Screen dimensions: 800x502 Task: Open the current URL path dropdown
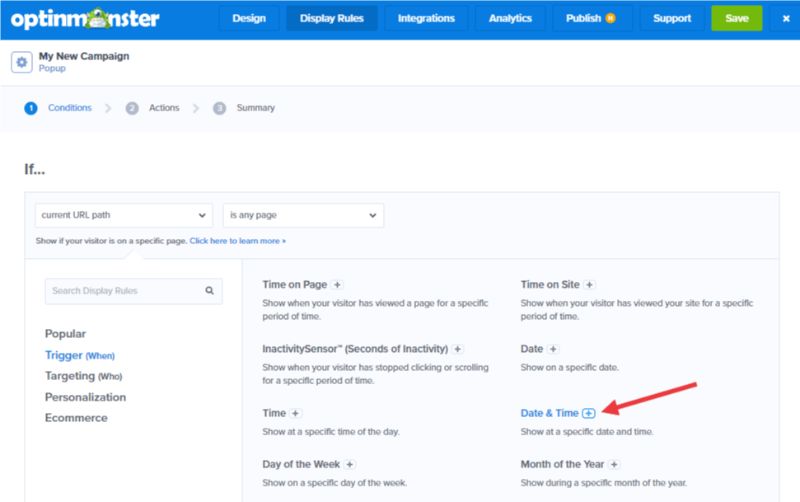coord(123,215)
